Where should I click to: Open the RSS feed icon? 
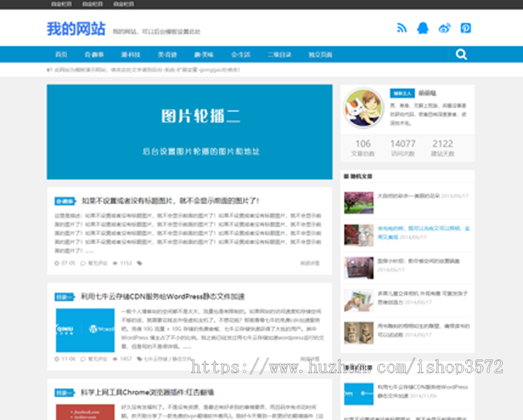click(402, 28)
